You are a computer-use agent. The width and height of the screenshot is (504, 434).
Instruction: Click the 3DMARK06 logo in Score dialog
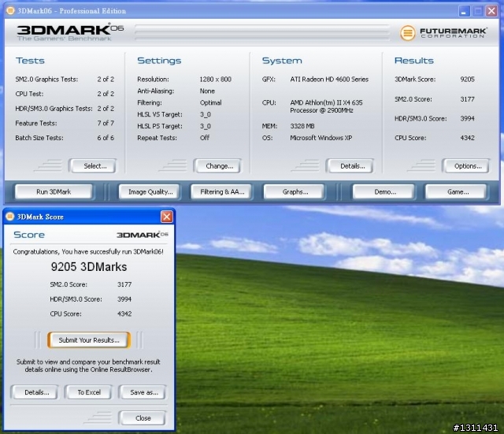point(143,235)
